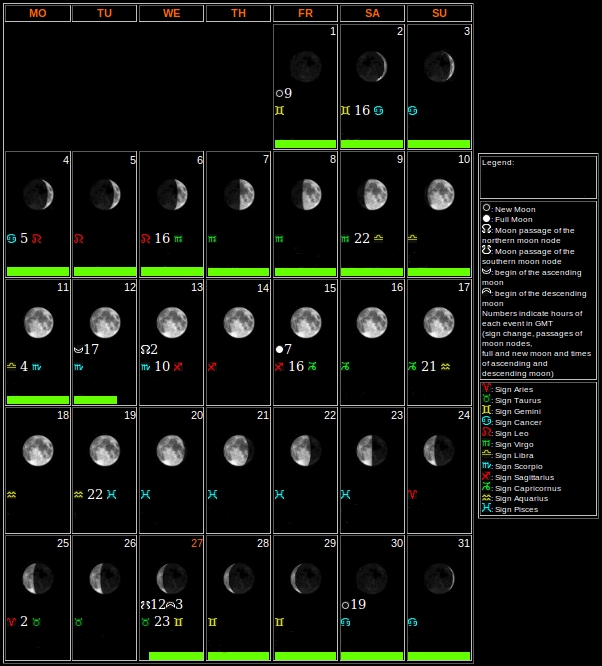Select the FR column header
602x666 pixels.
(305, 13)
